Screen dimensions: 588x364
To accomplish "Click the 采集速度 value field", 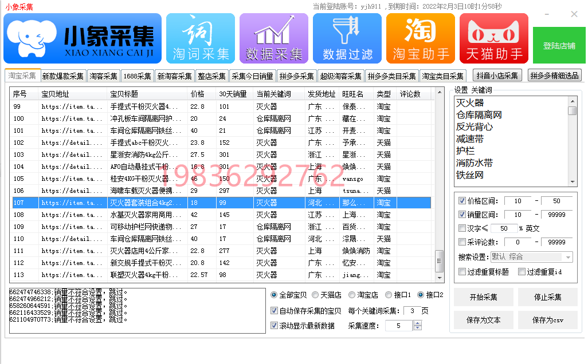I will pyautogui.click(x=399, y=326).
